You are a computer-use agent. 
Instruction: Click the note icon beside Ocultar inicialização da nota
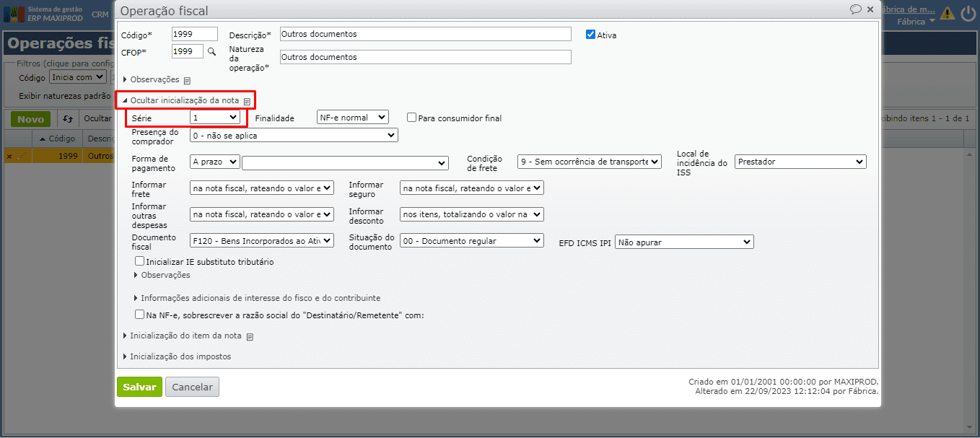(x=247, y=102)
